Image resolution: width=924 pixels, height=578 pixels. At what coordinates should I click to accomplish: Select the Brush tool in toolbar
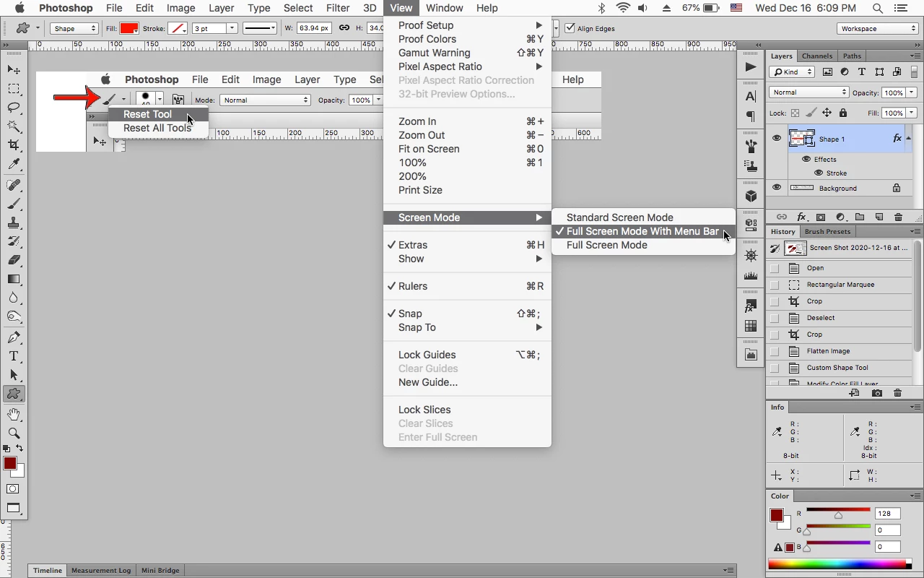14,204
